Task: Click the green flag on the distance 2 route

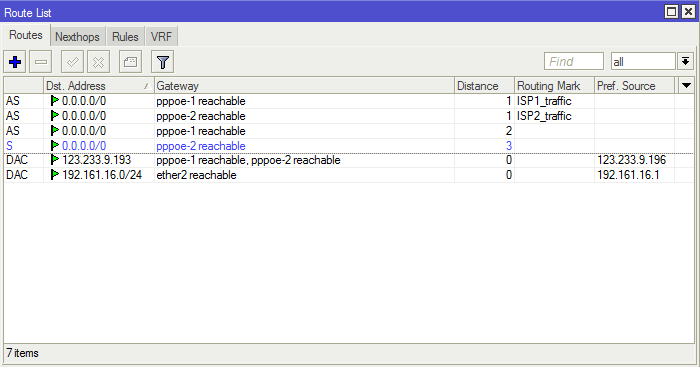Action: (55, 131)
